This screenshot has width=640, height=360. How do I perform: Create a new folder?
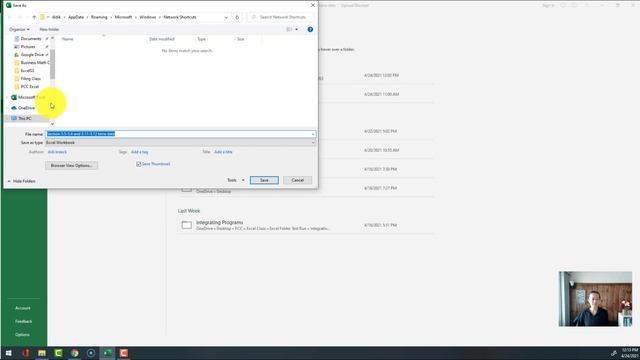click(x=49, y=29)
